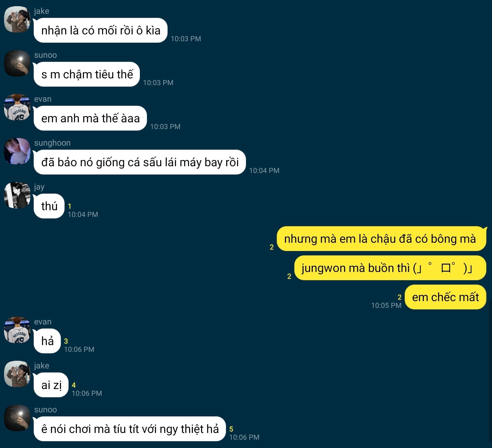The width and height of the screenshot is (492, 448).
Task: Click the sender name 'sunghoon'
Action: [x=52, y=143]
